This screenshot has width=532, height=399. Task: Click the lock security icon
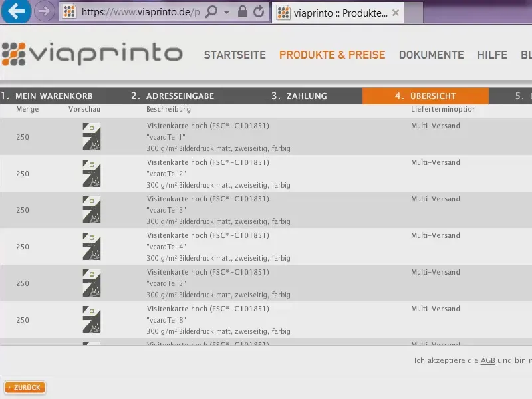point(242,11)
